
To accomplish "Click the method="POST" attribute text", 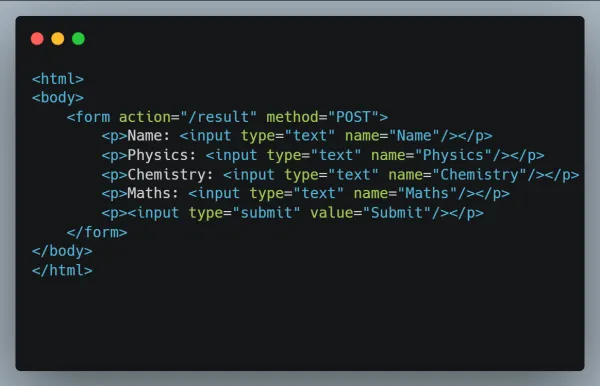I will pos(323,117).
